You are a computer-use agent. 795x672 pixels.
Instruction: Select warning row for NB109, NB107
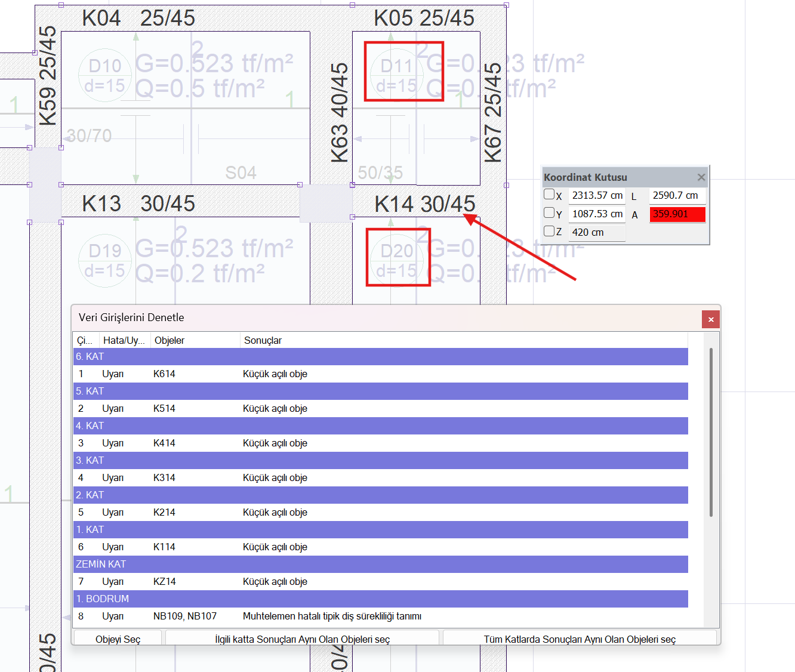(381, 616)
